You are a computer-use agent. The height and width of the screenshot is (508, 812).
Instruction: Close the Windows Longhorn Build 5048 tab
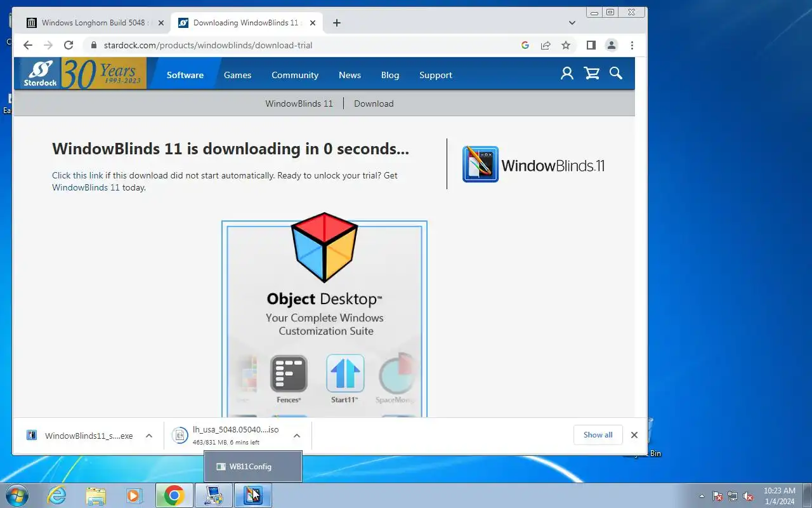coord(160,23)
